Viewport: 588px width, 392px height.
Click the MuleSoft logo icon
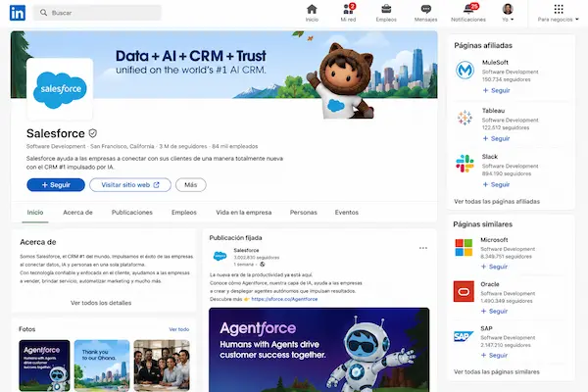point(465,70)
